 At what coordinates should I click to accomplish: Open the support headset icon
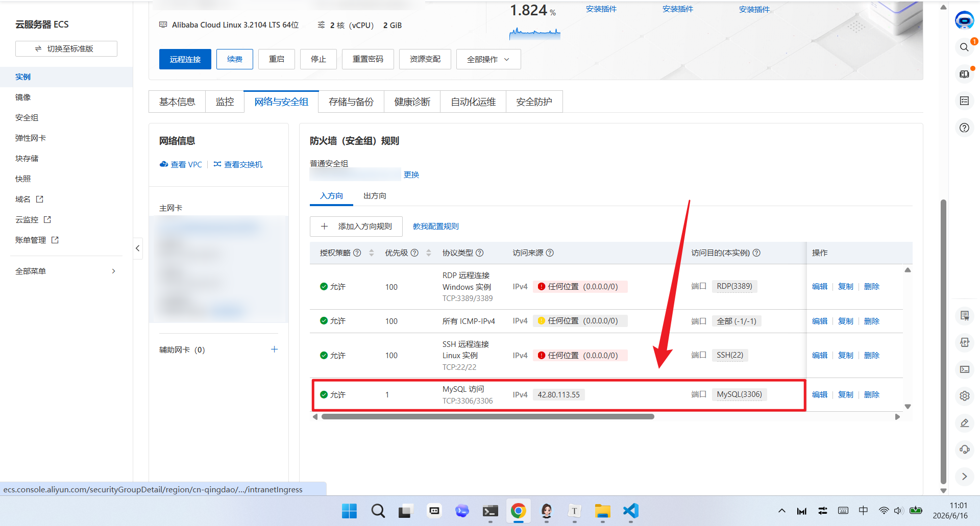tap(964, 449)
